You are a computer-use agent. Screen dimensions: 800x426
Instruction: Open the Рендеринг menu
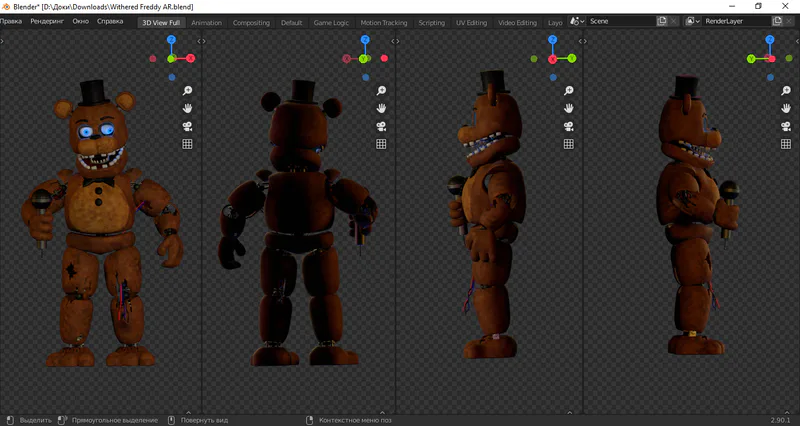[x=47, y=21]
